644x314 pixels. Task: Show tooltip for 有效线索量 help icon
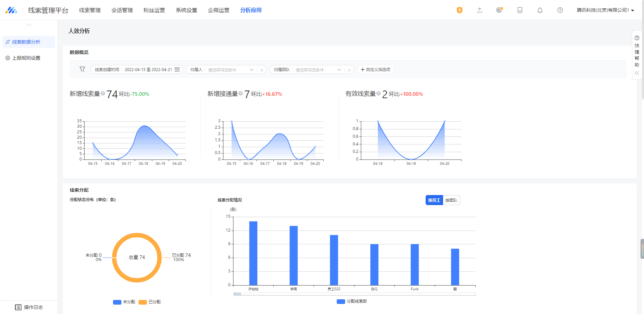coord(379,93)
